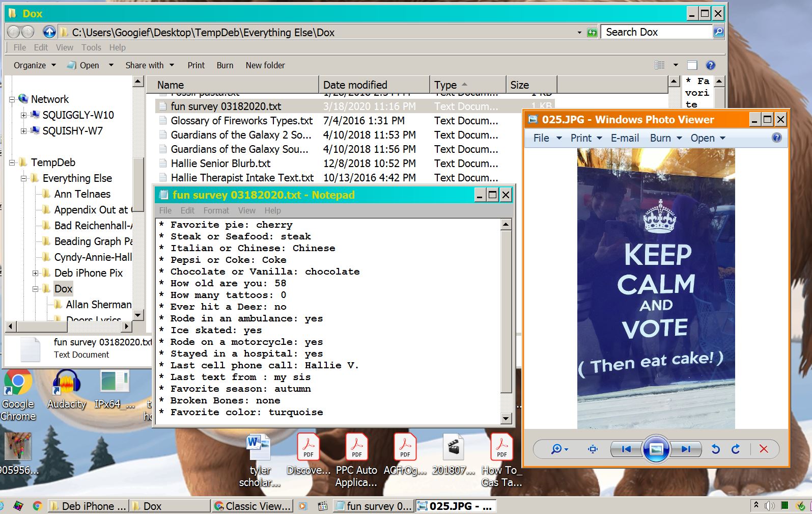The image size is (812, 514).
Task: Click the zoom magnifier in Photo Viewer
Action: [559, 449]
